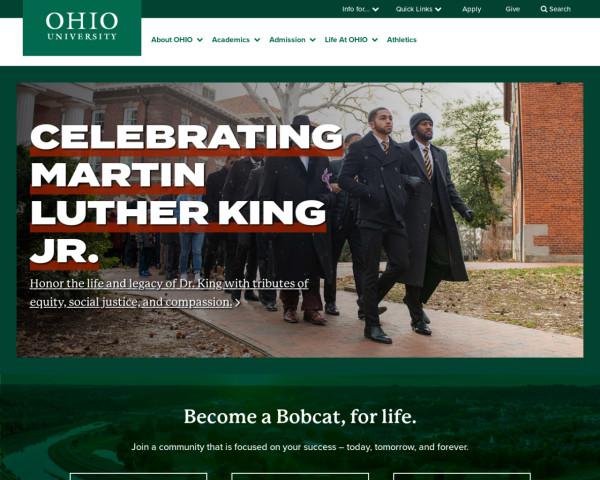This screenshot has height=480, width=600.
Task: Open the Search option in the header
Action: (x=555, y=9)
